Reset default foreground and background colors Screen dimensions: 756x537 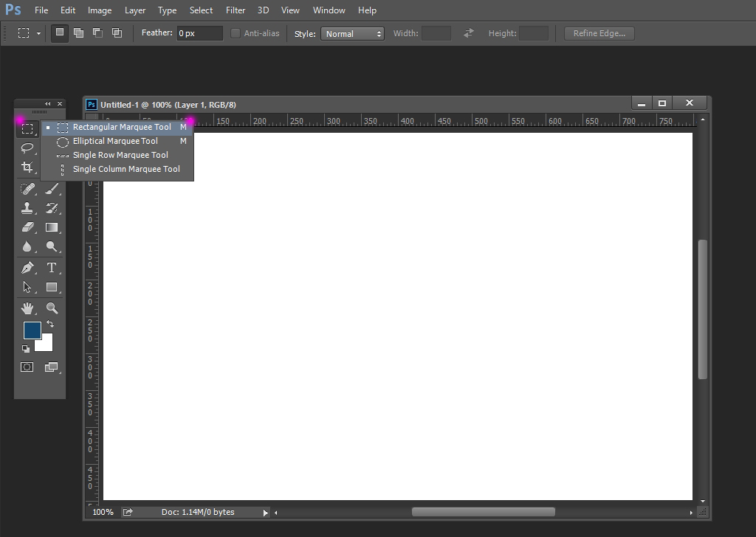point(26,349)
